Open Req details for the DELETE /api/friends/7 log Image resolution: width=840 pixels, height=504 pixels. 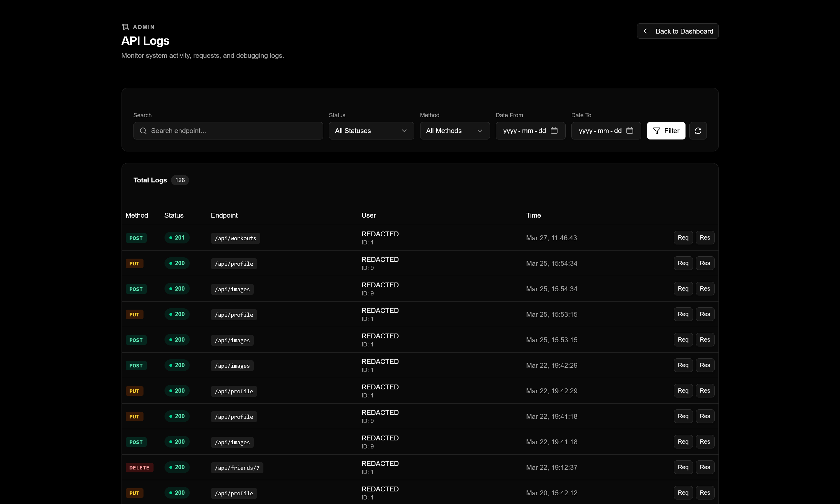point(683,467)
